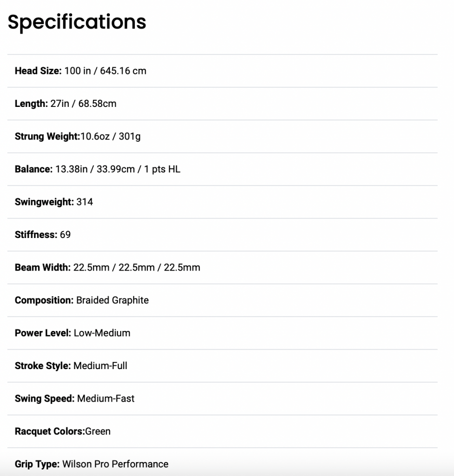
Task: Select the Swing Speed Medium-Fast value
Action: 106,399
